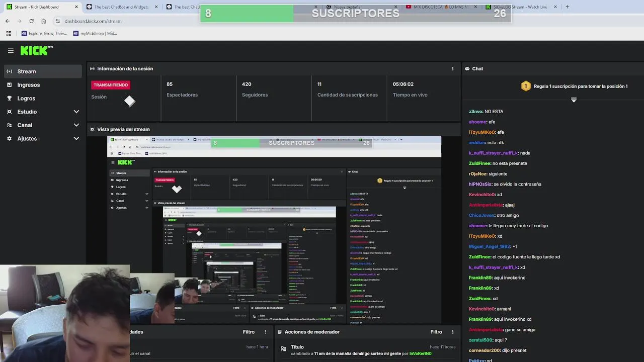The image size is (644, 362).
Task: Click username hIPNOsSis in chat
Action: pyautogui.click(x=480, y=184)
